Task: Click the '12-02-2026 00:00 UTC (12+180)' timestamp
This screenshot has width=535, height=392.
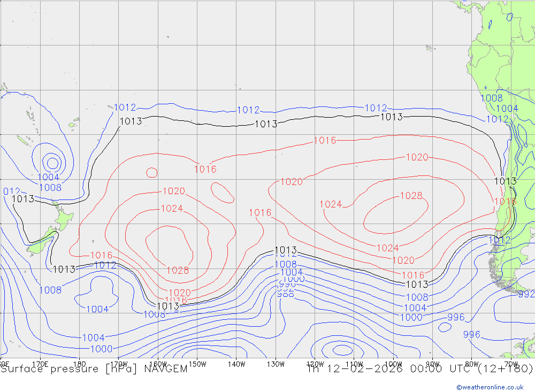Action: click(x=430, y=369)
